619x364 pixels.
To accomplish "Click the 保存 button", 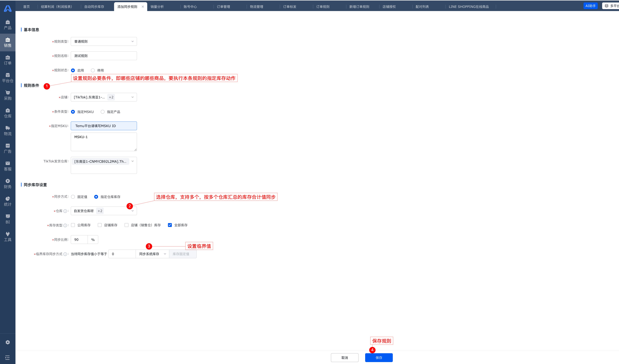I will tap(379, 358).
